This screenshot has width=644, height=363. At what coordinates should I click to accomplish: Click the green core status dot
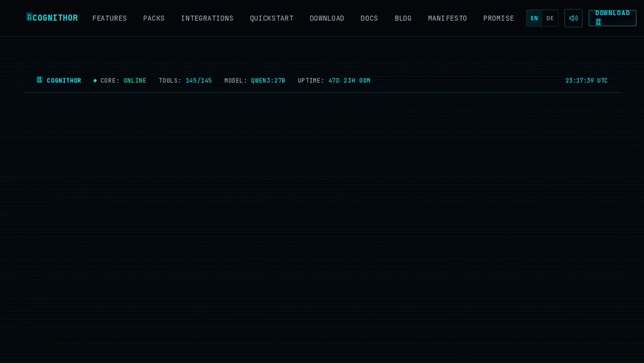click(95, 81)
